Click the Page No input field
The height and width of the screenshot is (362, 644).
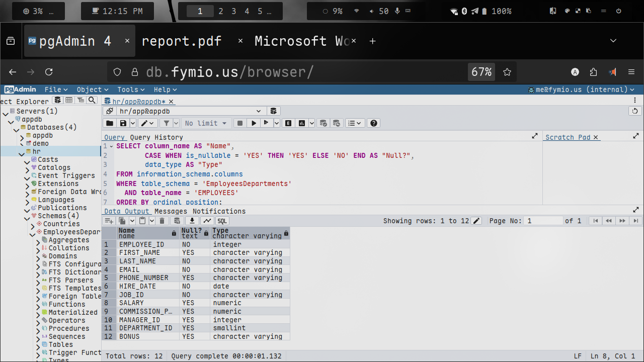[543, 221]
